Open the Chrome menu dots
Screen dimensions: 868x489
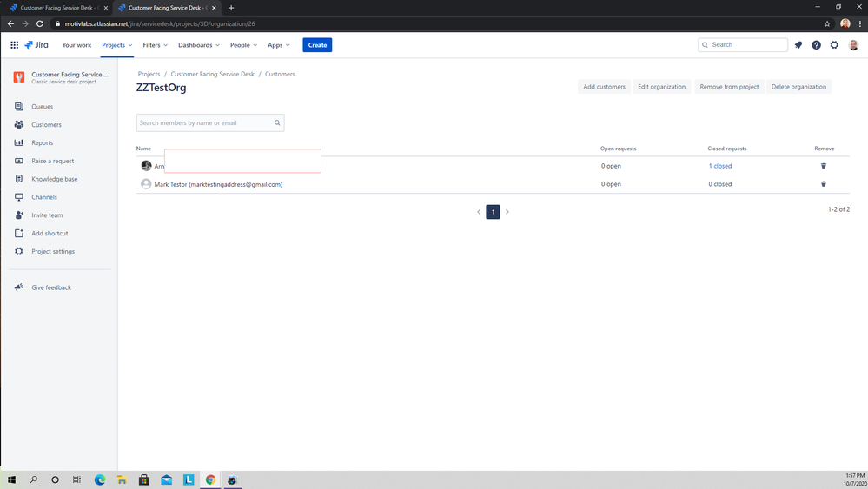[859, 23]
